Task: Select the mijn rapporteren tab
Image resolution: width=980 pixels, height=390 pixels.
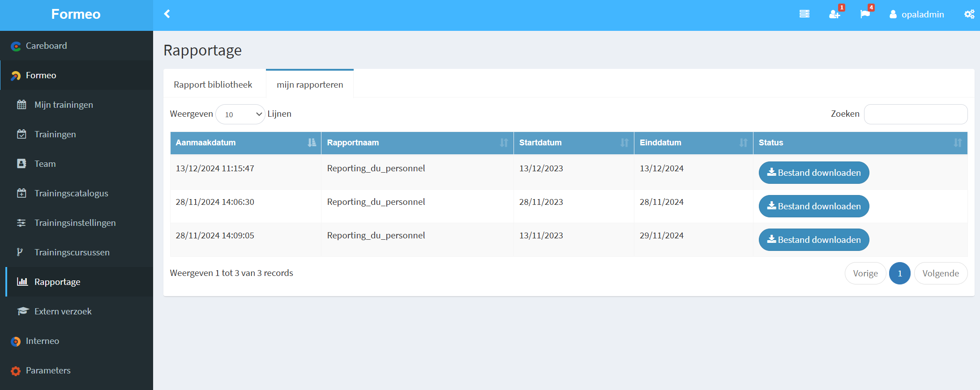Action: pyautogui.click(x=310, y=85)
